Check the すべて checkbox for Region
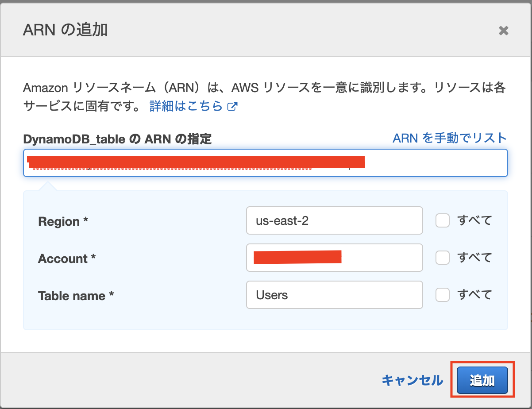532x409 pixels. coord(443,220)
